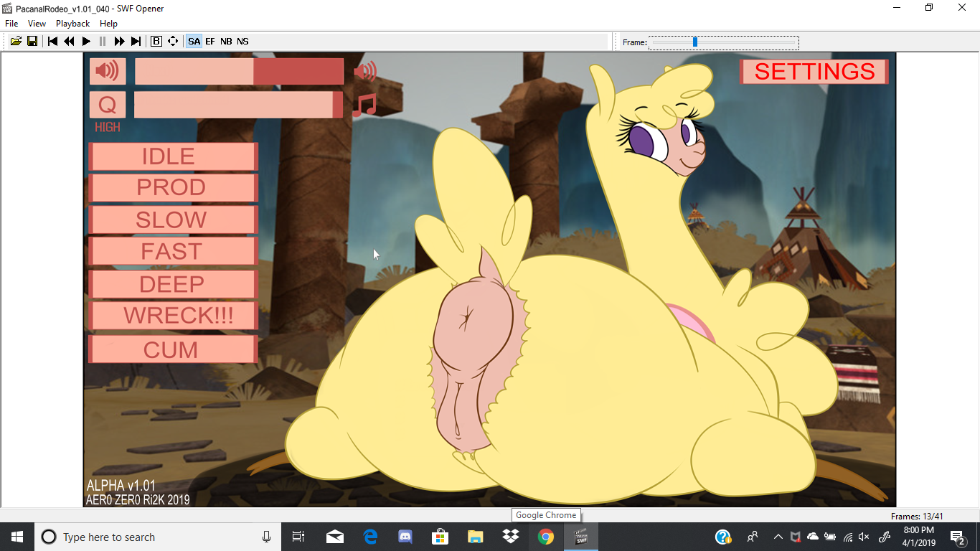Image resolution: width=980 pixels, height=551 pixels.
Task: Toggle the SA option in toolbar
Action: tap(194, 42)
